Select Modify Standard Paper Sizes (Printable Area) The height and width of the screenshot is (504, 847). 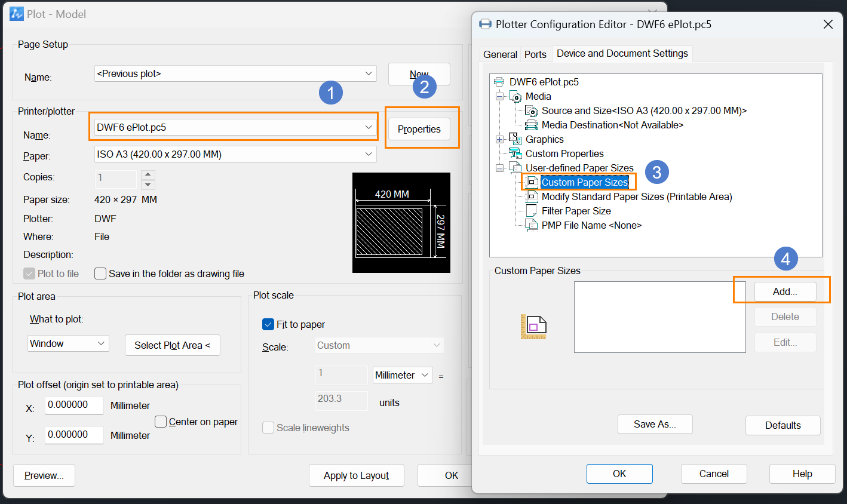pos(637,196)
